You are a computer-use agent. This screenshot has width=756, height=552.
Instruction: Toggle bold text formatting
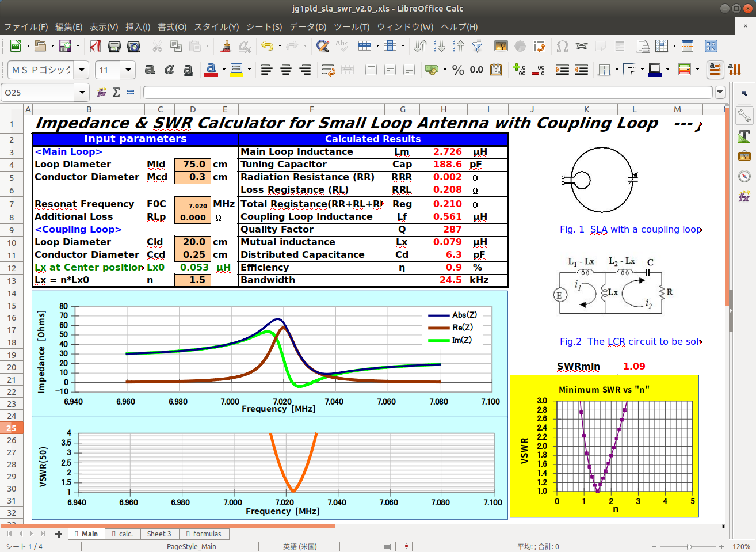(150, 70)
